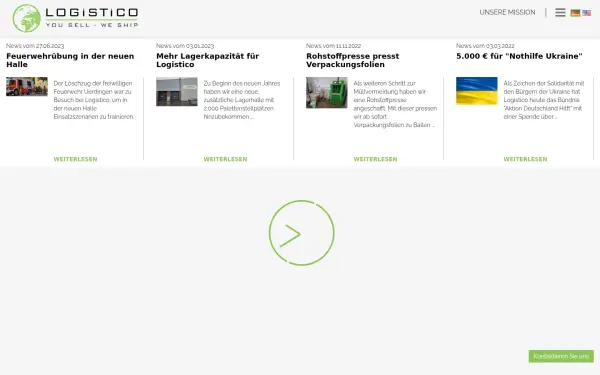Click the Lagerhalle article summary text

[242, 100]
